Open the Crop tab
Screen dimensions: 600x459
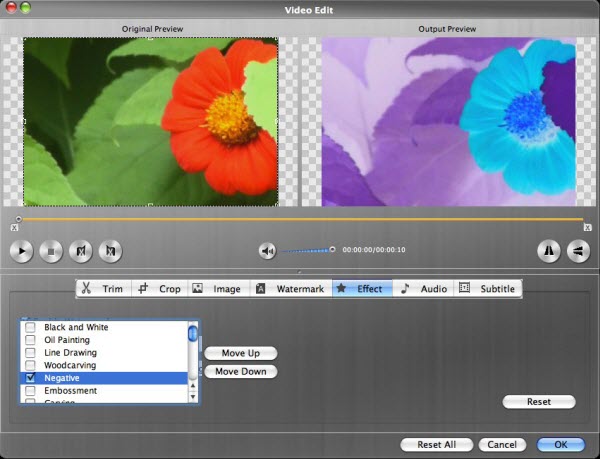(x=160, y=288)
